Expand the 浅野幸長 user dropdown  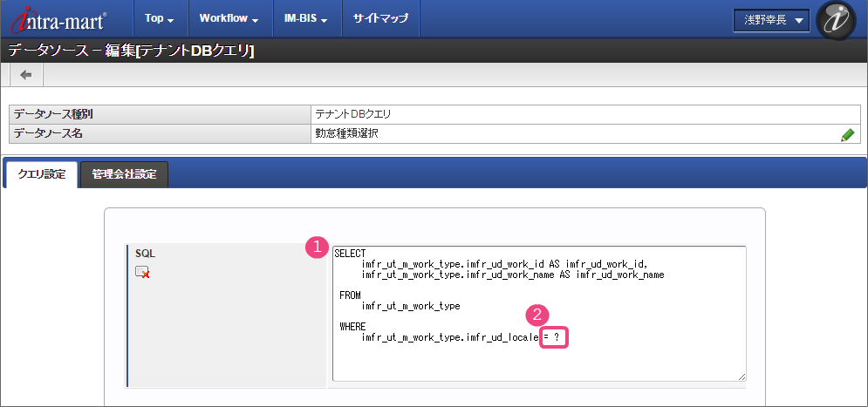[771, 20]
